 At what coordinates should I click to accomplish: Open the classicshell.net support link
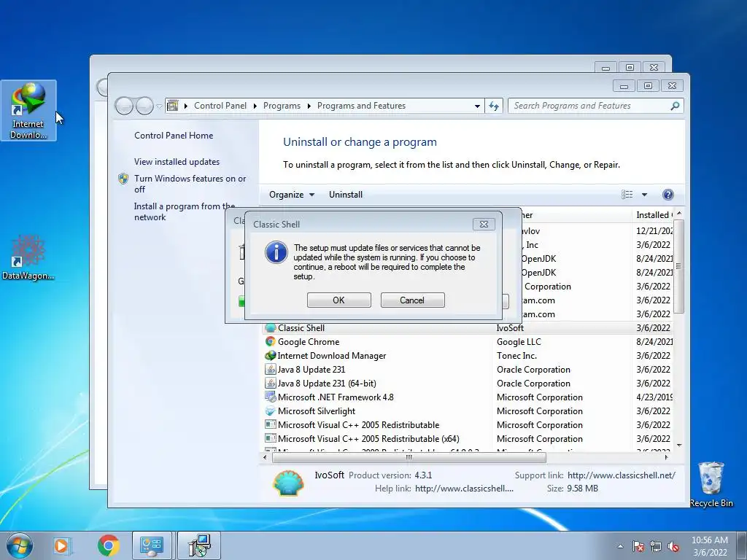[x=622, y=475]
